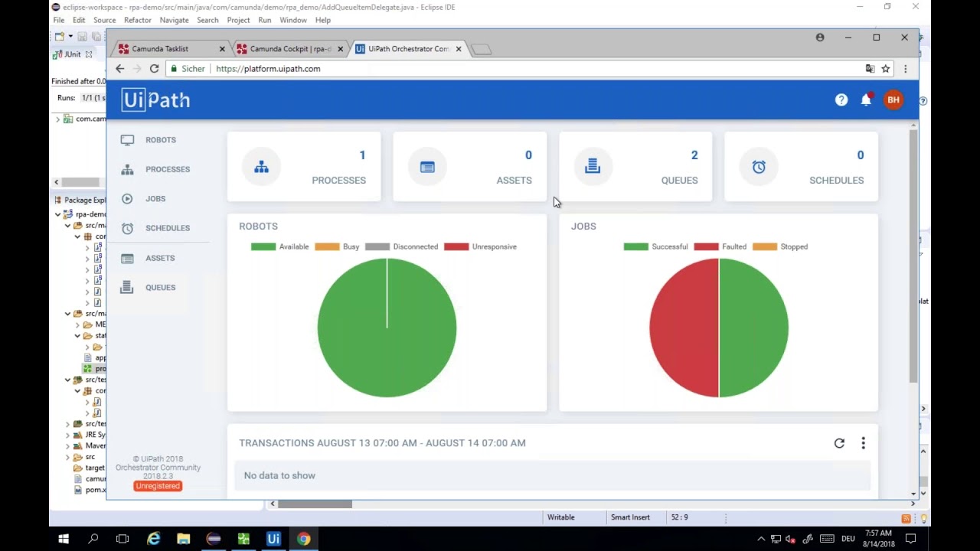The image size is (980, 551).
Task: Click the Assets summary card icon
Action: (427, 167)
